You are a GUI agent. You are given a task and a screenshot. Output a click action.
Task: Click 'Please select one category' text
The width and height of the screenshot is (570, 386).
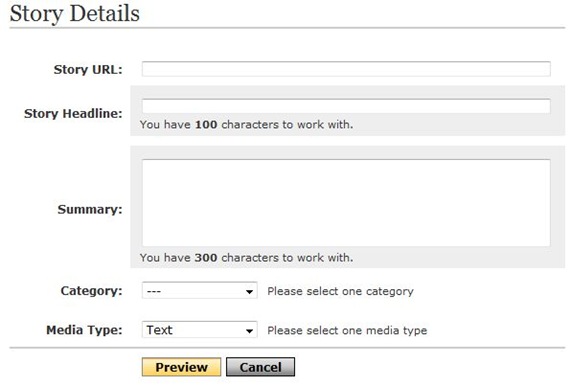tap(341, 291)
